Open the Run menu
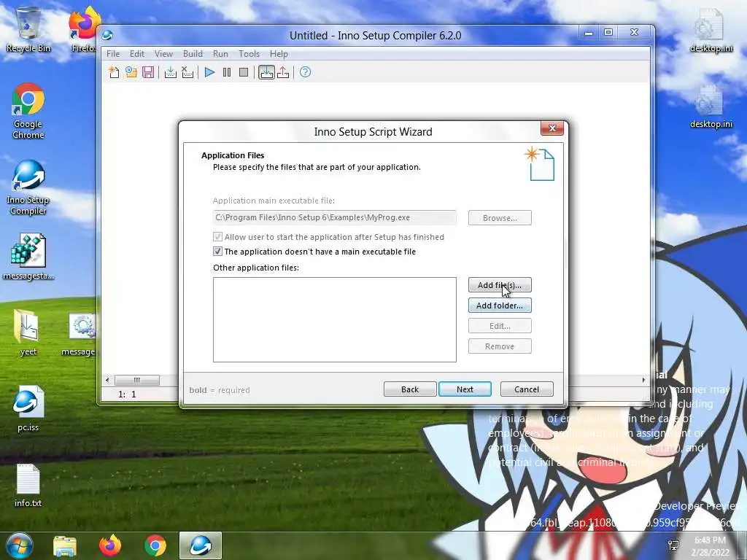Screen dimensions: 747x560 tap(220, 54)
